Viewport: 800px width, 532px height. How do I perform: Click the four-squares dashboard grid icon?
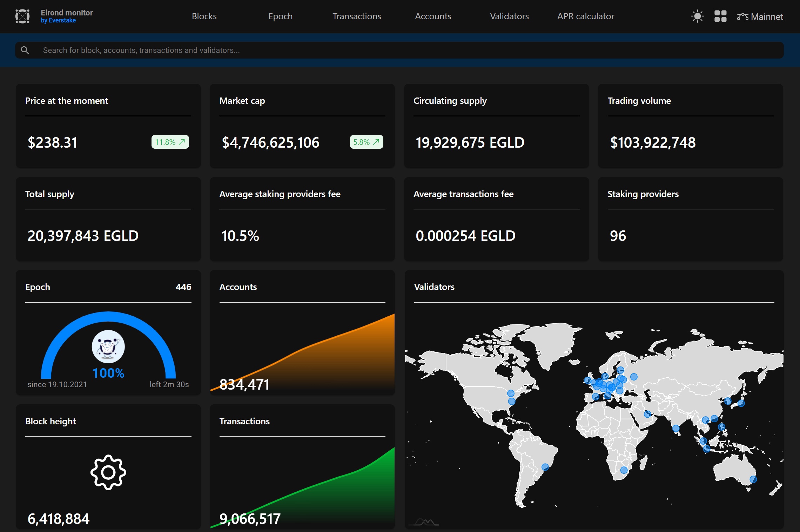coord(720,16)
